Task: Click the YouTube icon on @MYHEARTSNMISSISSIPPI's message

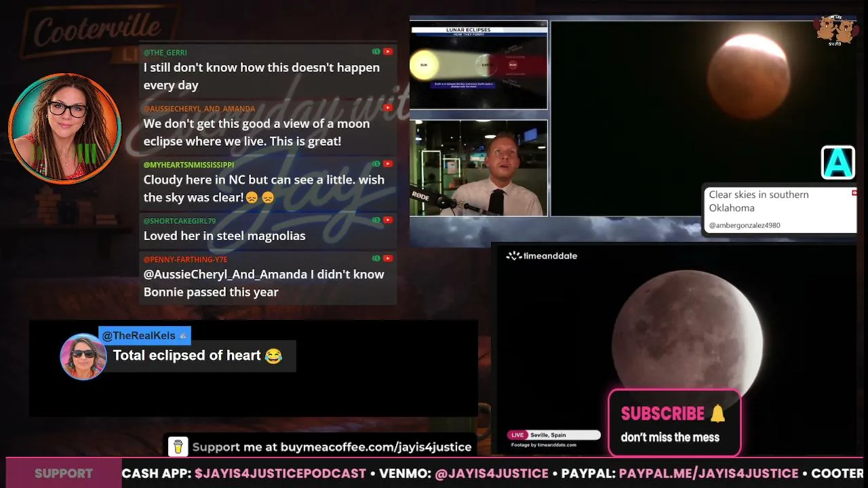Action: coord(388,164)
